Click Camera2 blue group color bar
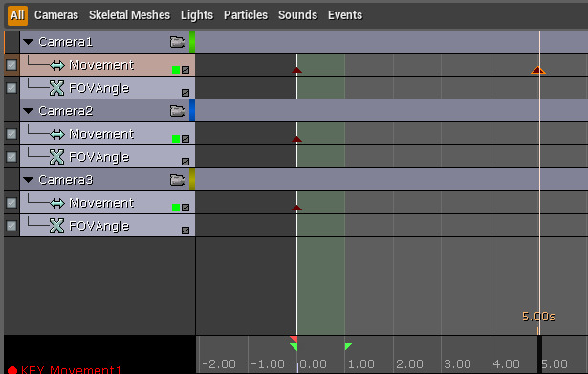 coord(192,111)
